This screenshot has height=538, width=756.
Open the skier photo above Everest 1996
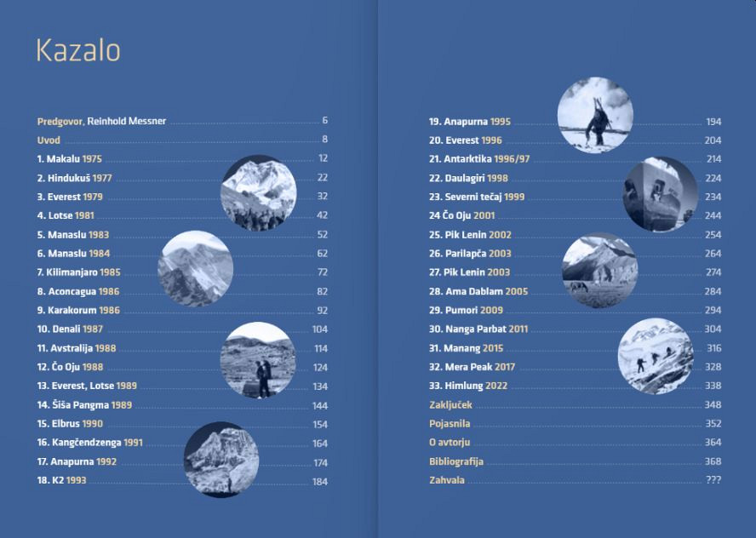coord(595,113)
